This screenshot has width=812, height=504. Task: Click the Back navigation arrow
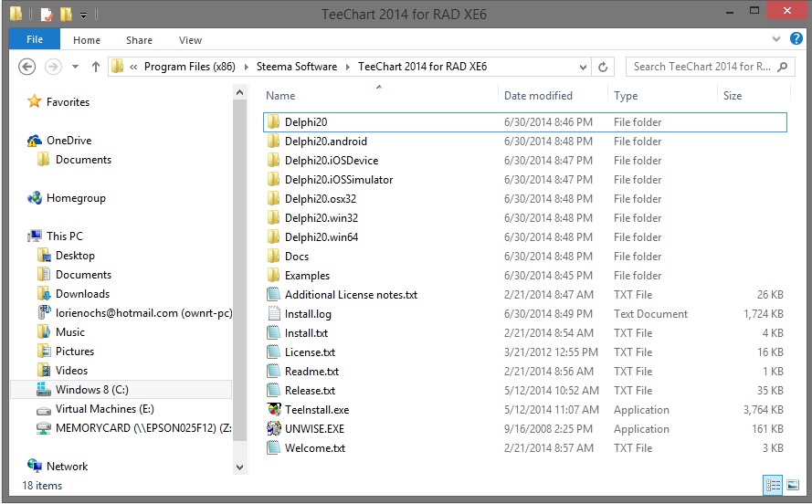[x=26, y=67]
